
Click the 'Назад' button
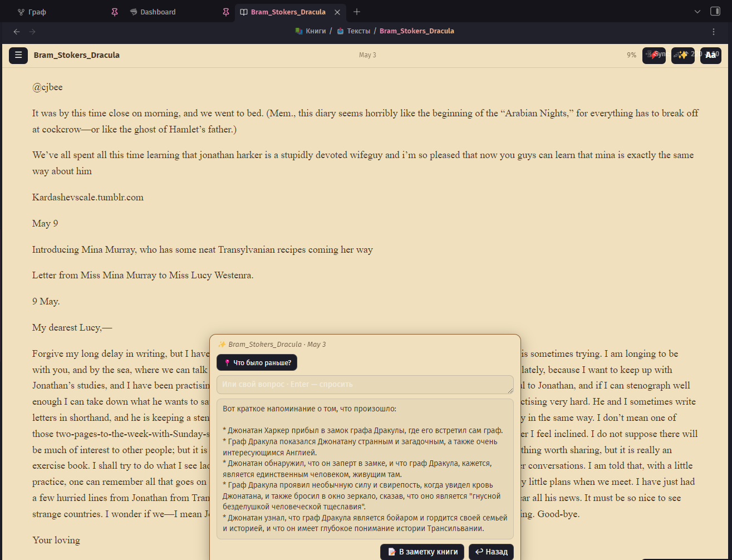tap(491, 552)
